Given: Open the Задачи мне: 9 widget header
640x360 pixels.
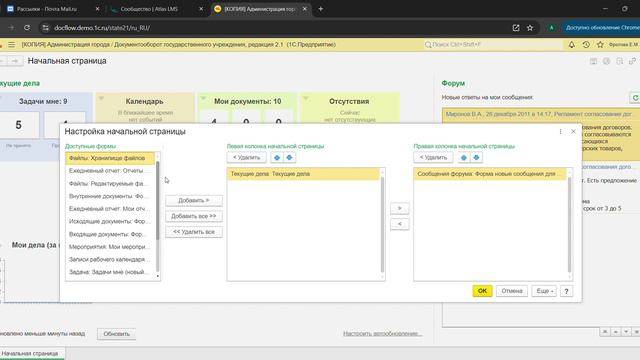Looking at the screenshot, I should click(x=43, y=101).
